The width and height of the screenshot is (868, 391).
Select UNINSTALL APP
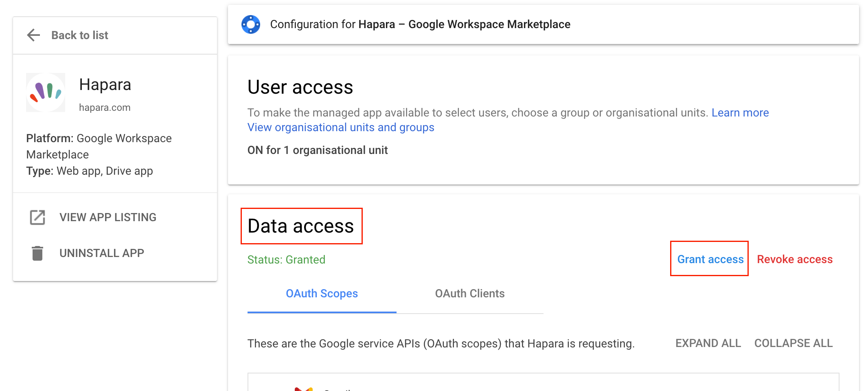(x=102, y=253)
